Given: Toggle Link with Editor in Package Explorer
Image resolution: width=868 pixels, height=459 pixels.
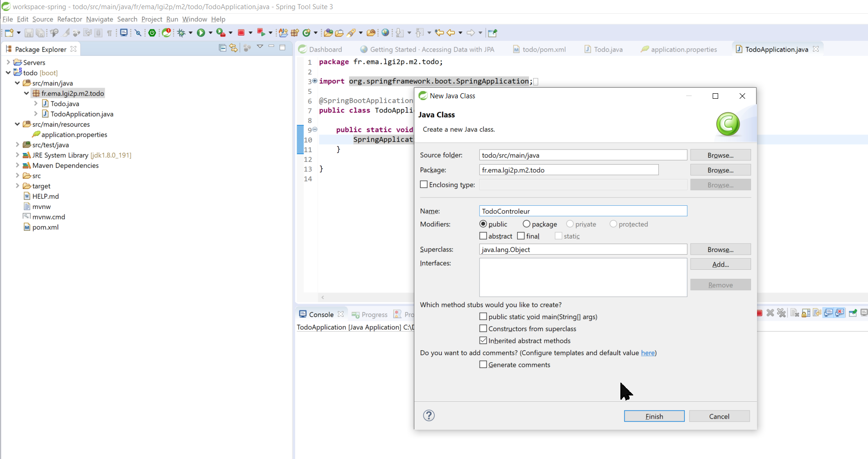Looking at the screenshot, I should coord(233,48).
